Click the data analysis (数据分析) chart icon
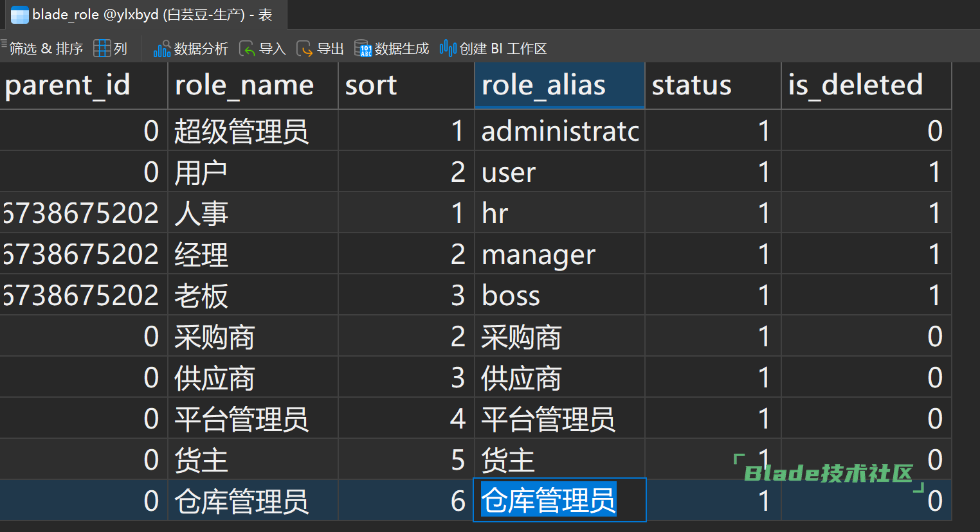Screen dimensions: 980x532 [x=161, y=49]
